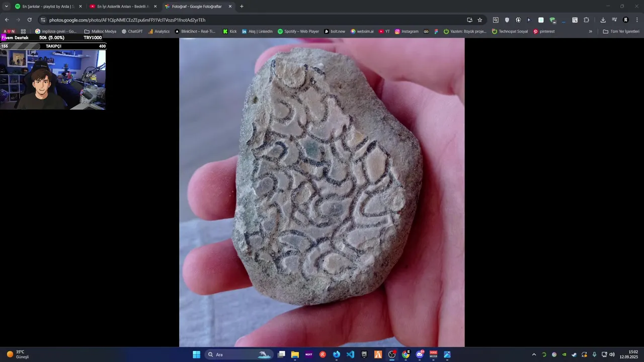Open the Windows Start menu

[196, 354]
